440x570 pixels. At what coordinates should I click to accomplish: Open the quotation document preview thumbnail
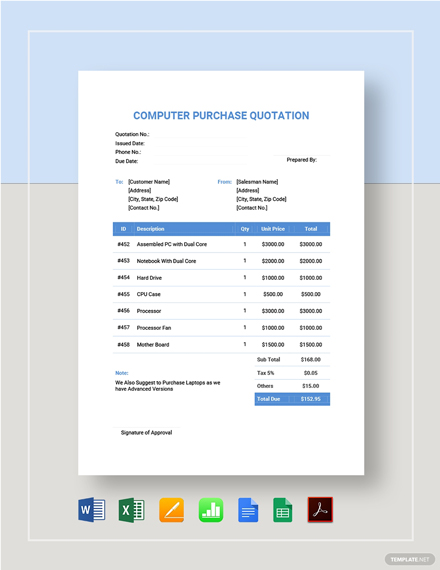tap(221, 273)
